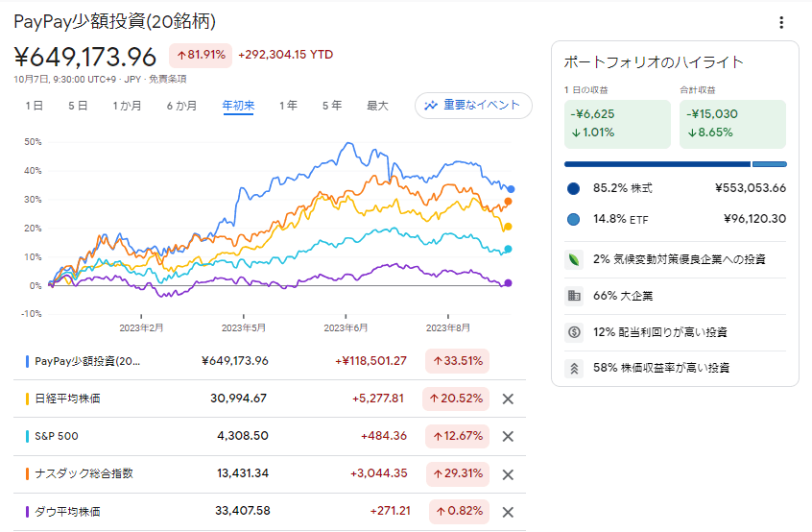
Task: Click the dark blue 株式 color dot
Action: click(x=574, y=189)
